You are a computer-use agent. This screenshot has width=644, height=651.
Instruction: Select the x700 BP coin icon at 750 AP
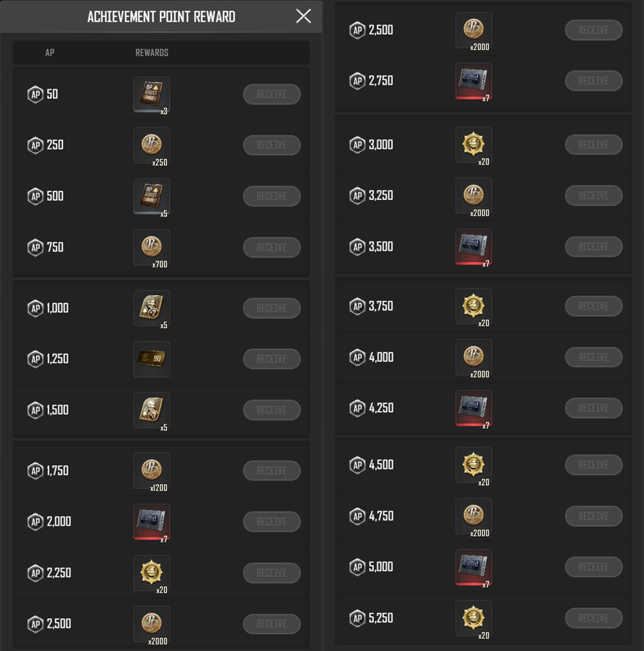(151, 247)
